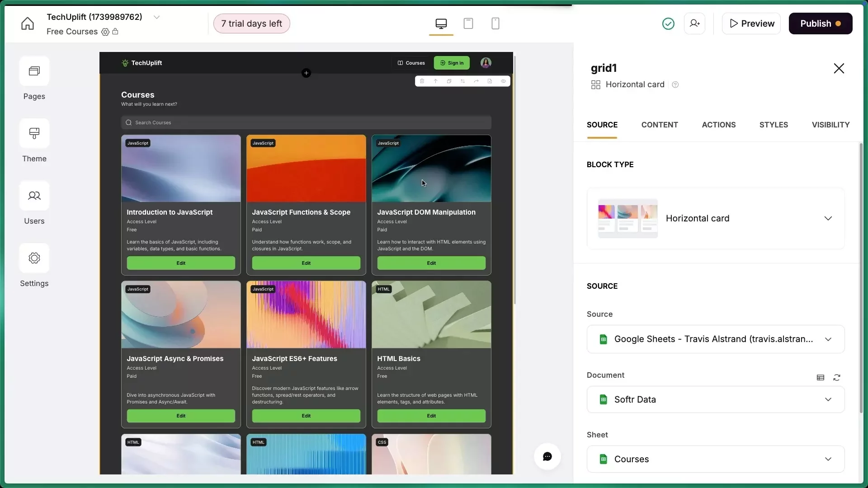
Task: Switch to mobile preview mode
Action: (x=495, y=23)
